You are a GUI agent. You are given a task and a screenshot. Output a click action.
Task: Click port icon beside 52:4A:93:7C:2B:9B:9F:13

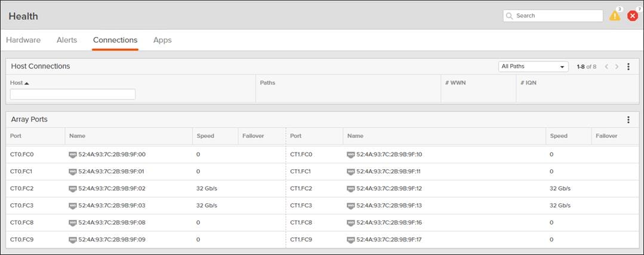(x=351, y=206)
